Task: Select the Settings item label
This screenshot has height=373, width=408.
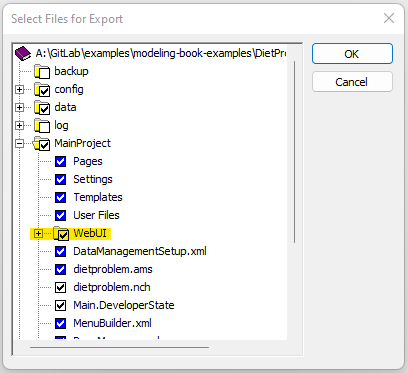Action: (x=93, y=179)
